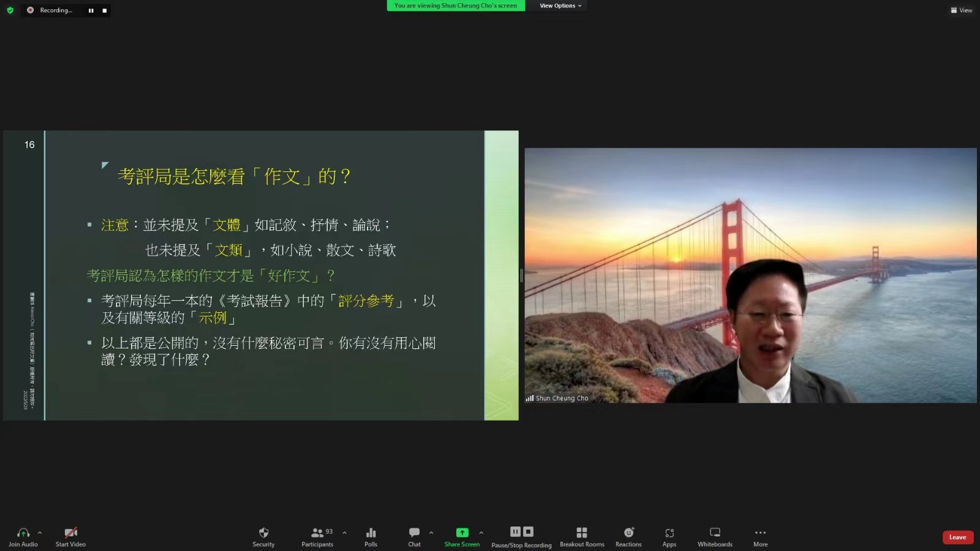Stop the recording in top bar

pos(104,10)
